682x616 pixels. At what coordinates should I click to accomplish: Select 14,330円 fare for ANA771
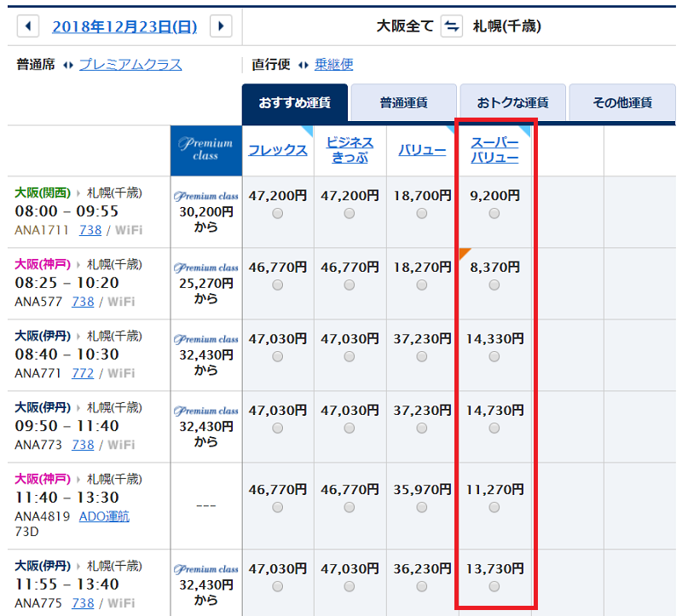pyautogui.click(x=494, y=357)
